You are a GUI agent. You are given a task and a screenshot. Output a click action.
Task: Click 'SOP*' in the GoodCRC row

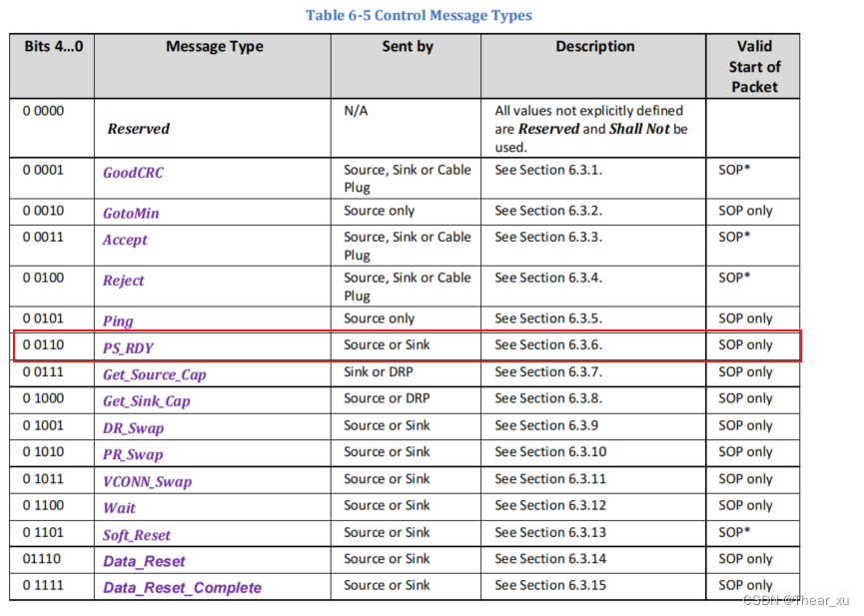734,170
